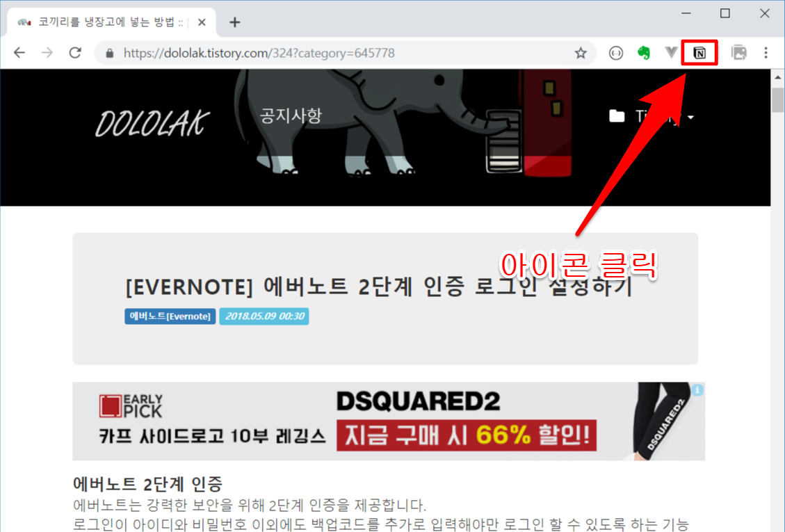Open Chrome's three-dot menu
The height and width of the screenshot is (532, 785).
click(766, 53)
